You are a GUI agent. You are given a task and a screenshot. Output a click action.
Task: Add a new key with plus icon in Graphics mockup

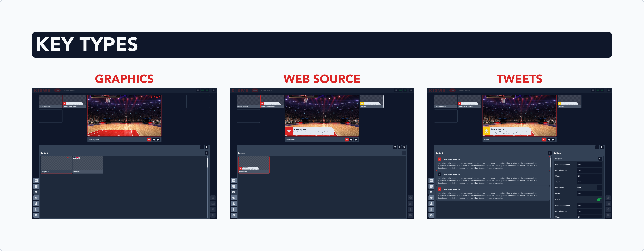[202, 147]
